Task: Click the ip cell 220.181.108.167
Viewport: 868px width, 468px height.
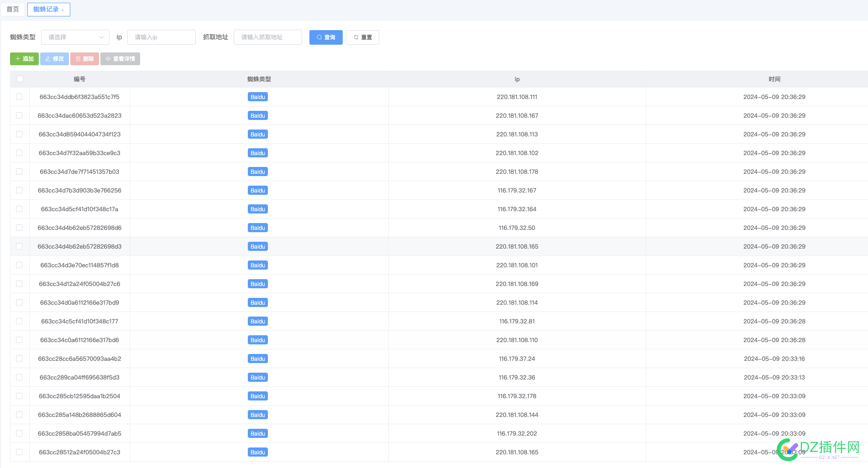Action: (517, 115)
